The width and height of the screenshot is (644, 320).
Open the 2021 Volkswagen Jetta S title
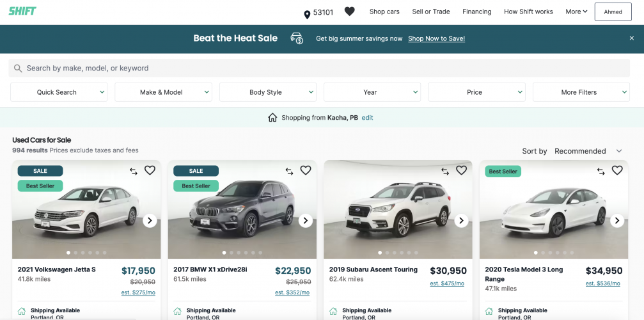pyautogui.click(x=57, y=269)
